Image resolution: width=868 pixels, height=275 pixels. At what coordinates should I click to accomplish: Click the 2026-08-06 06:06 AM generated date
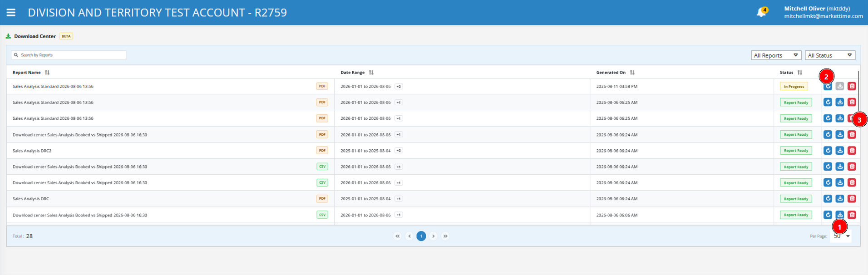(x=616, y=215)
